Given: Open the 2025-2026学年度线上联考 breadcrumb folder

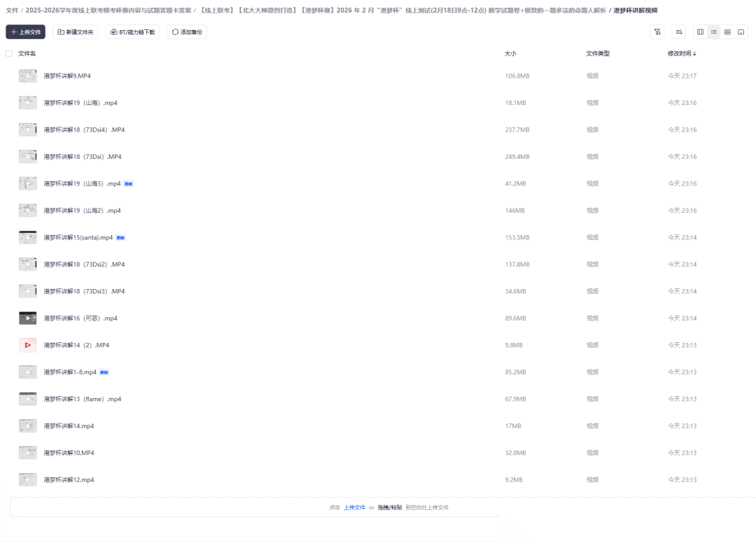Looking at the screenshot, I should pyautogui.click(x=108, y=10).
